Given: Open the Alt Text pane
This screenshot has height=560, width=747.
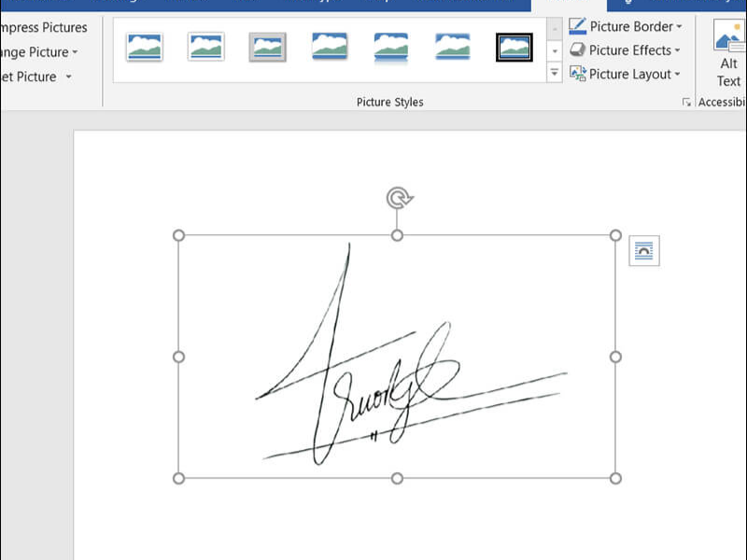Looking at the screenshot, I should click(x=728, y=54).
